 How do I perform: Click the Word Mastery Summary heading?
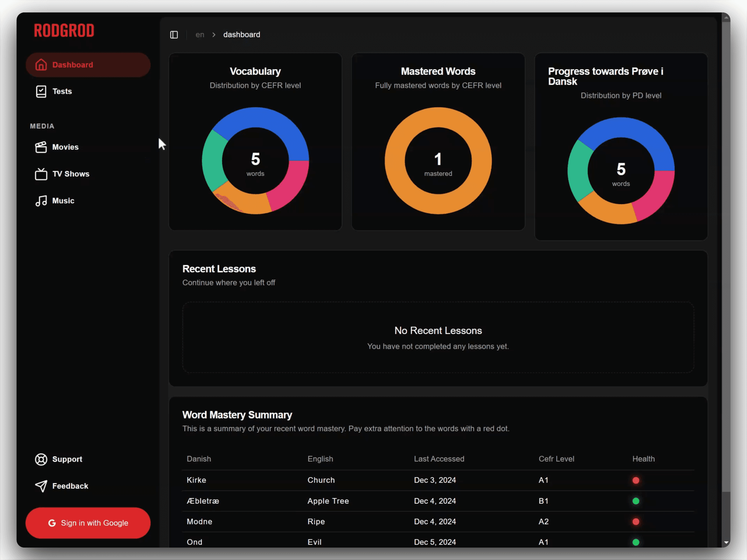237,415
